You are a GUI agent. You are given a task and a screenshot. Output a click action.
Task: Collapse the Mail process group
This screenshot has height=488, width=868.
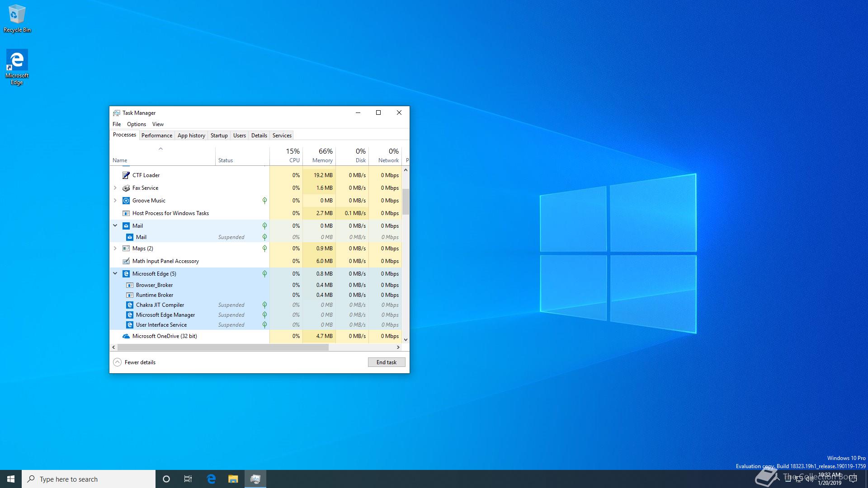pyautogui.click(x=115, y=225)
